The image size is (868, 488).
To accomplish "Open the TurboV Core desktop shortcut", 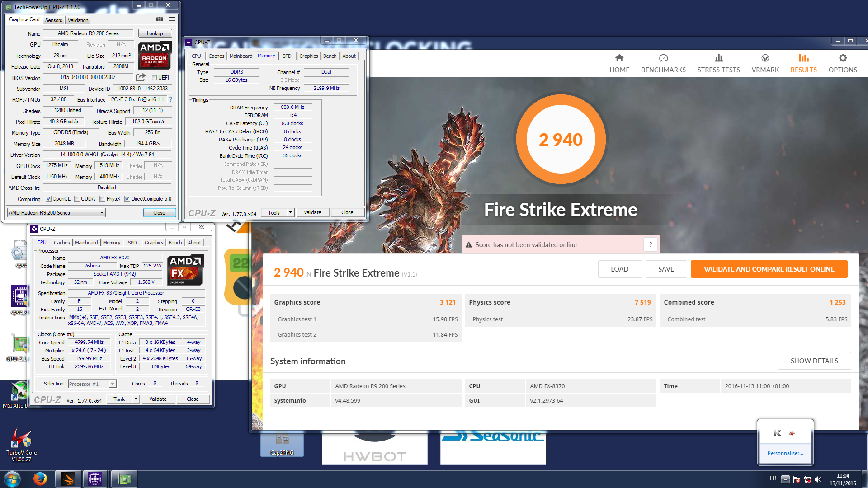I will coord(22,445).
